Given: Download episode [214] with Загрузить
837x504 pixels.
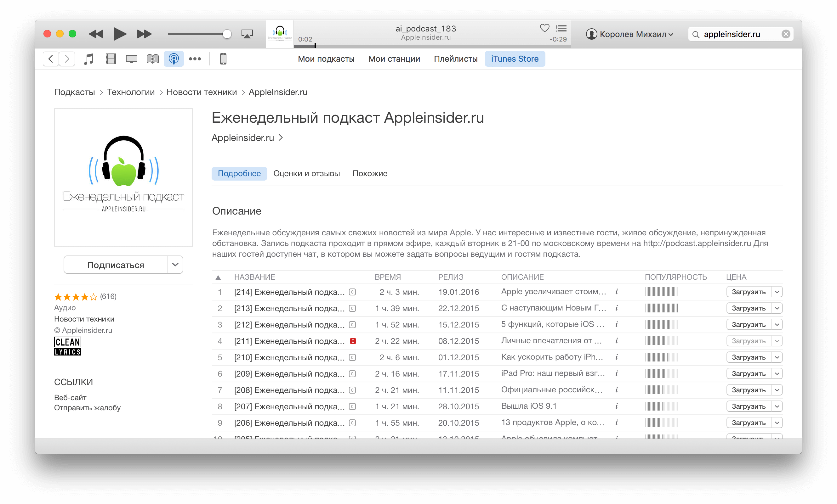Looking at the screenshot, I should coord(748,292).
